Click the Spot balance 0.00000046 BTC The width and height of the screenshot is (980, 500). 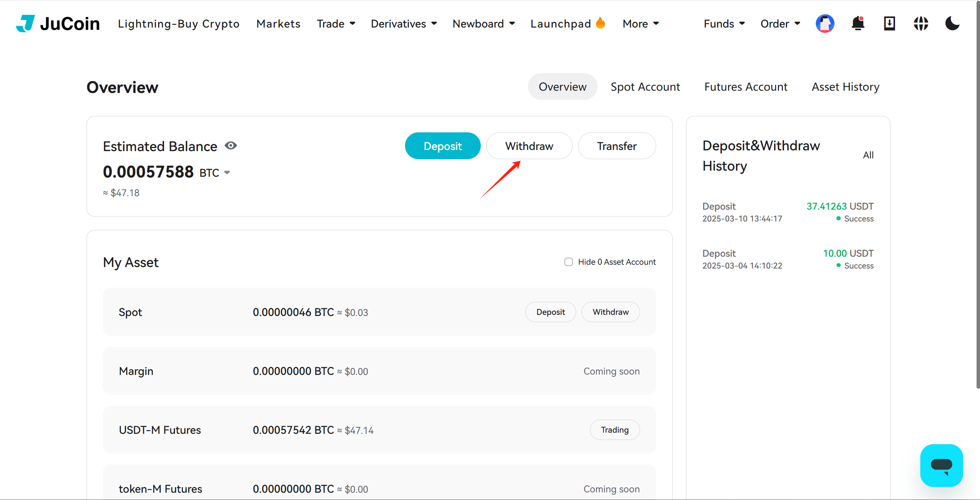coord(293,312)
